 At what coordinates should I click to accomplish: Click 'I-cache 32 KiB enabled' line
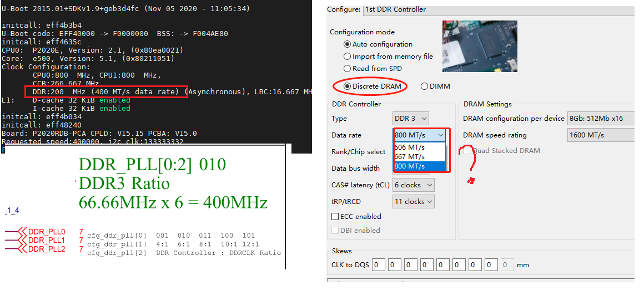(81, 108)
